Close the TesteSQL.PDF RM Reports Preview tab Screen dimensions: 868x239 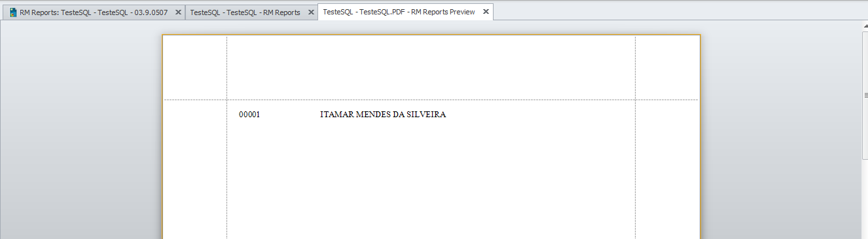pos(486,12)
